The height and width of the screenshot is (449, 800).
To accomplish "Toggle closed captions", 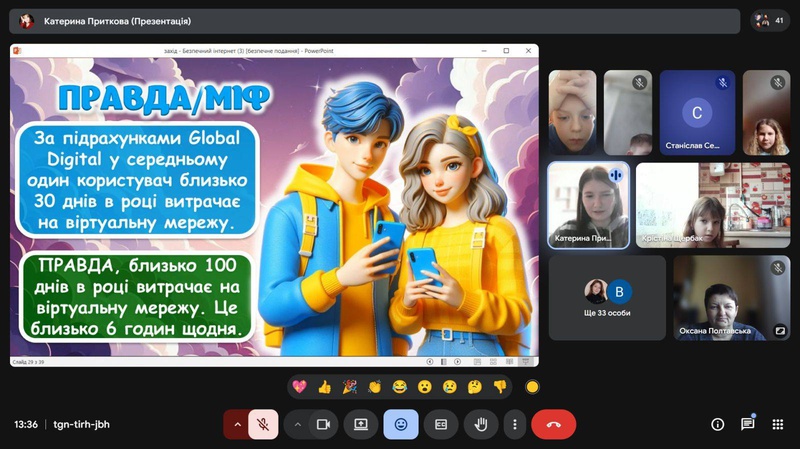I will pyautogui.click(x=439, y=424).
